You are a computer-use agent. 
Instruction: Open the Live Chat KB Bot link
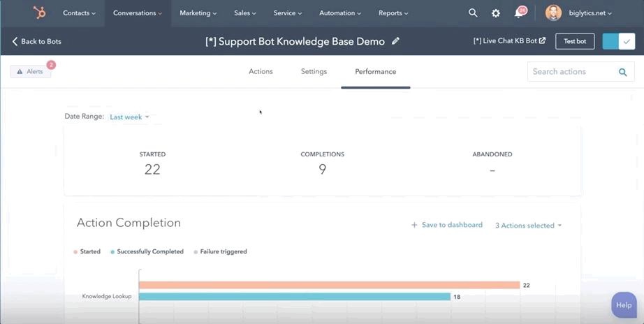[509, 40]
